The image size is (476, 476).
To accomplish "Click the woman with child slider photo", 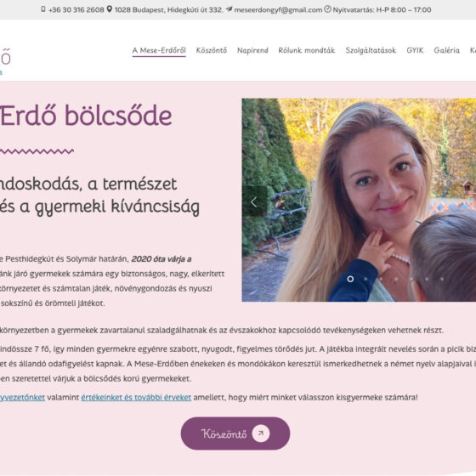I will 359,200.
